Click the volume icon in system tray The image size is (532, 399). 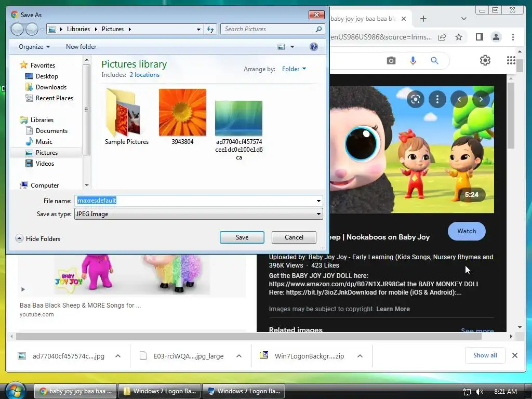480,392
